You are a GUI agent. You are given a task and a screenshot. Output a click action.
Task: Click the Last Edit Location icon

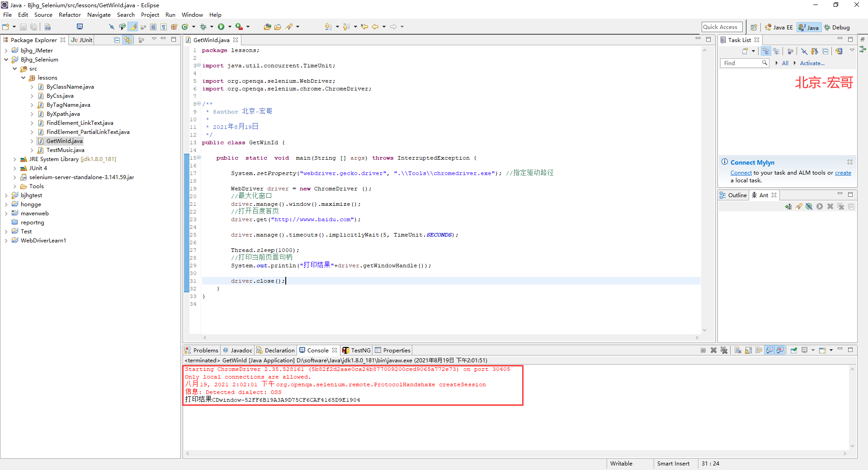[x=364, y=27]
